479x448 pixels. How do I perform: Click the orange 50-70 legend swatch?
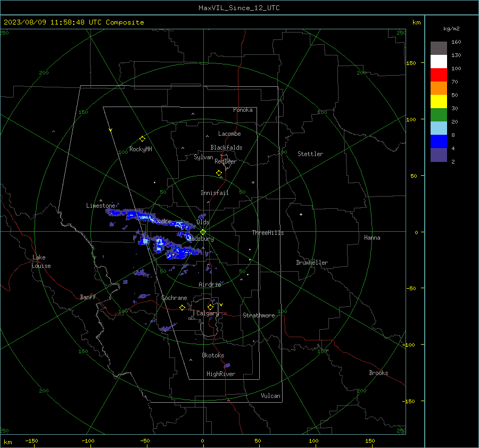click(439, 88)
